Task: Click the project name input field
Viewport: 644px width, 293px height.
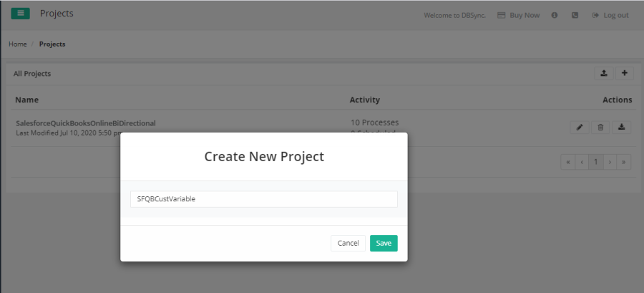Action: (263, 199)
